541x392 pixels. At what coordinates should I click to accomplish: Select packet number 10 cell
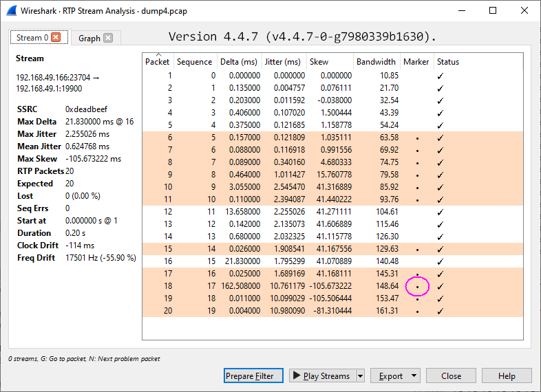point(168,187)
